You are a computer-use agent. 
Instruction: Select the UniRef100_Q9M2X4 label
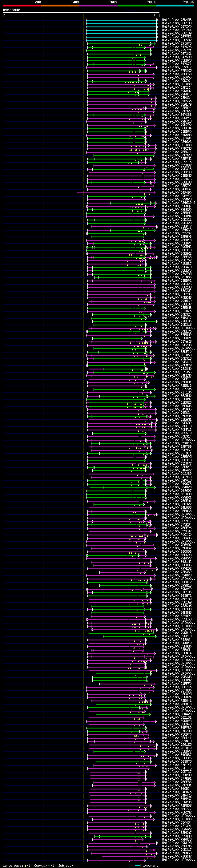pos(177,88)
